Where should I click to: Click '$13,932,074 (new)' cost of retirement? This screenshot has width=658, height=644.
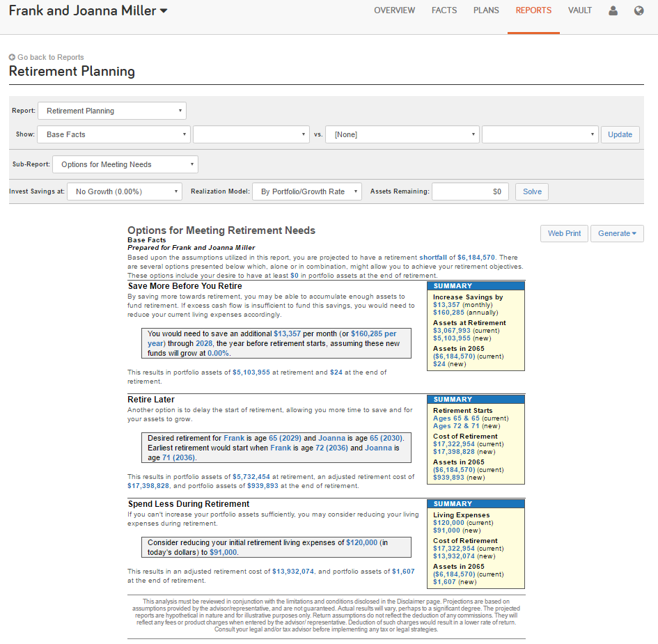pyautogui.click(x=464, y=556)
